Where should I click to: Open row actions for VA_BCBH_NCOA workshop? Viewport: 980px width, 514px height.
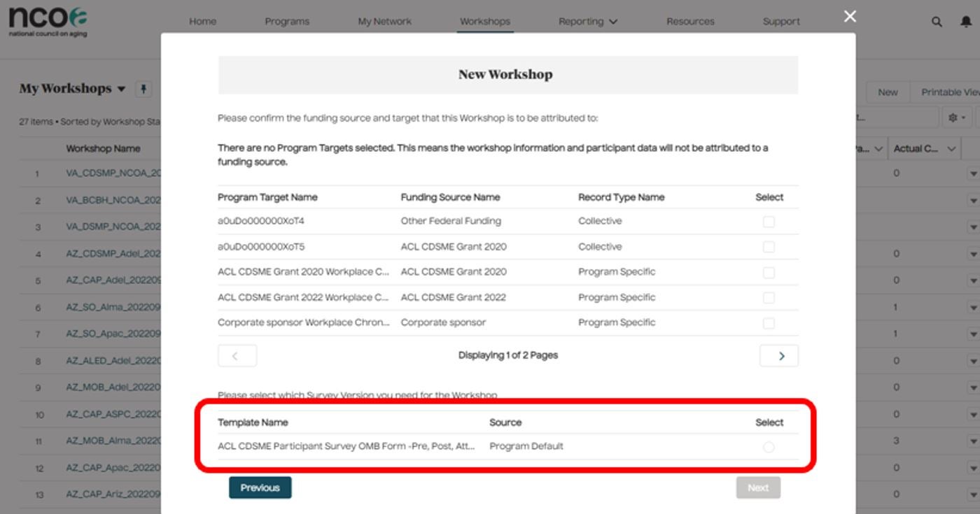pos(974,201)
